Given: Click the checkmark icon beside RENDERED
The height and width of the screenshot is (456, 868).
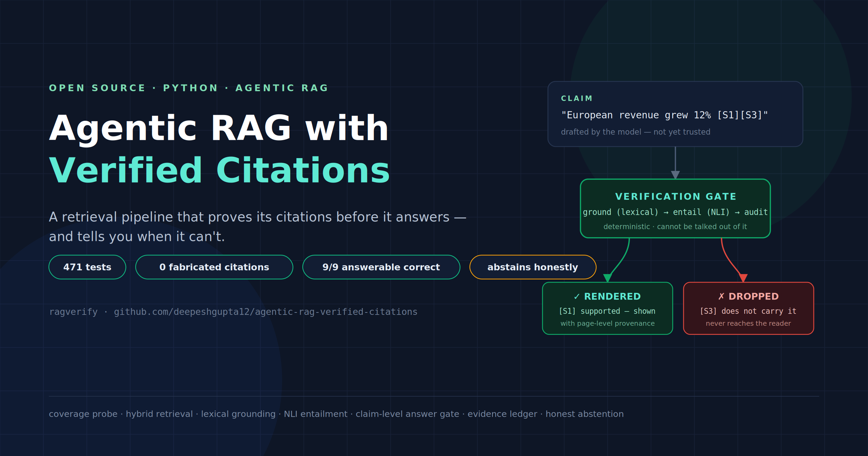Looking at the screenshot, I should pyautogui.click(x=577, y=297).
